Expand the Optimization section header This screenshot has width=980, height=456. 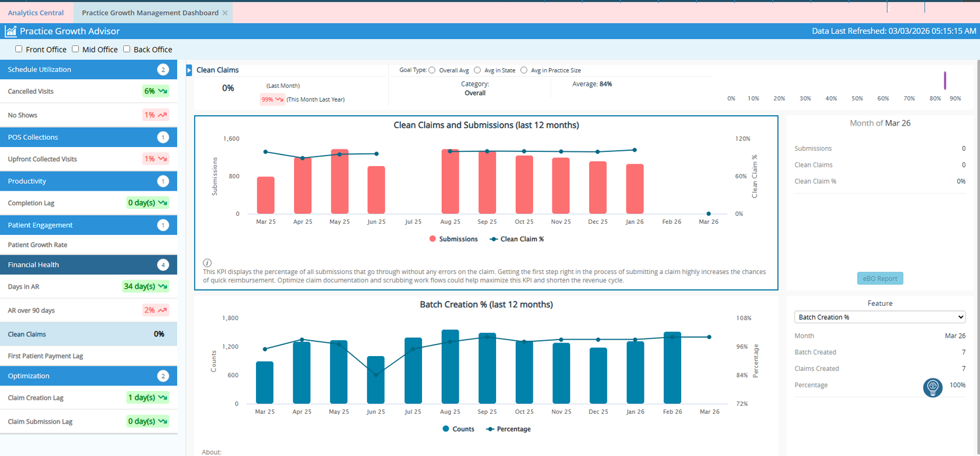(88, 376)
